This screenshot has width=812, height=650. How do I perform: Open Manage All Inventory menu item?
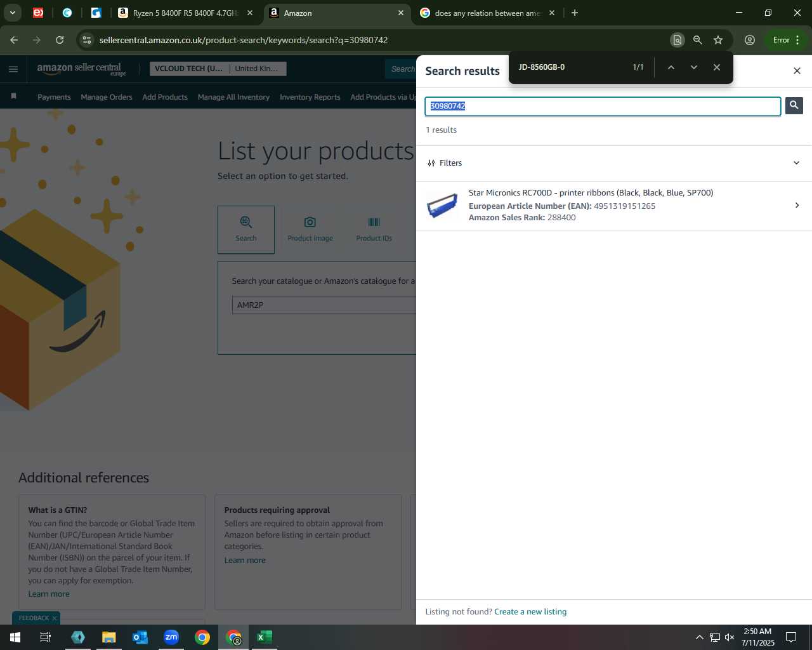pyautogui.click(x=233, y=97)
